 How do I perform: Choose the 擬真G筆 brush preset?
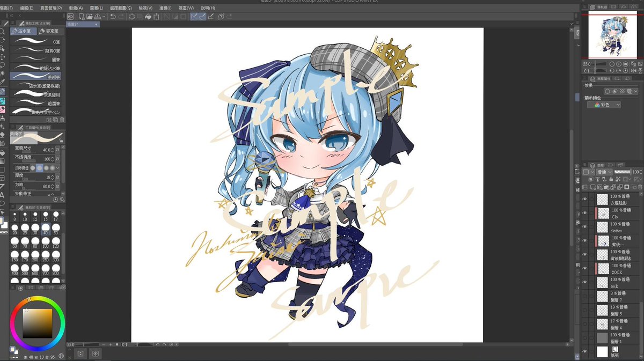(35, 50)
